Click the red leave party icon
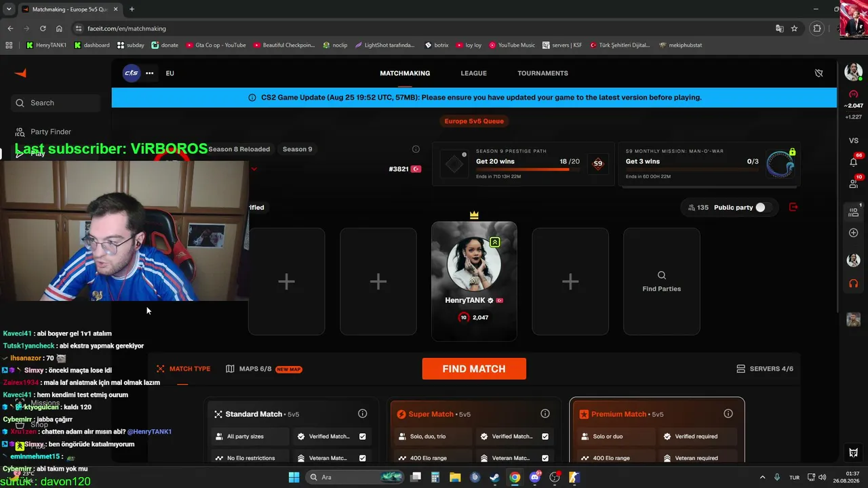868x488 pixels. click(793, 207)
